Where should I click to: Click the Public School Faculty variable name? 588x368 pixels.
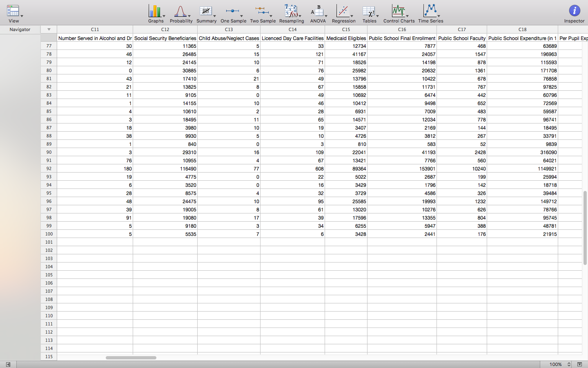[x=461, y=38]
